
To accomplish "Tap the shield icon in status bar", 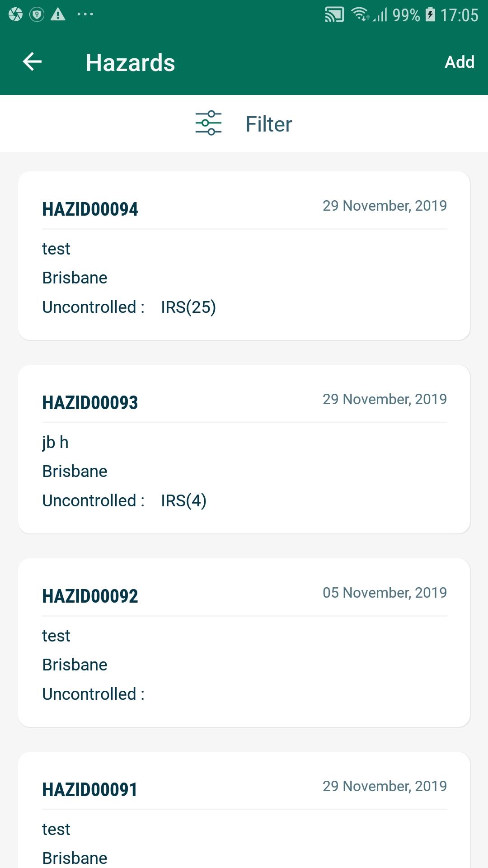I will pyautogui.click(x=37, y=15).
